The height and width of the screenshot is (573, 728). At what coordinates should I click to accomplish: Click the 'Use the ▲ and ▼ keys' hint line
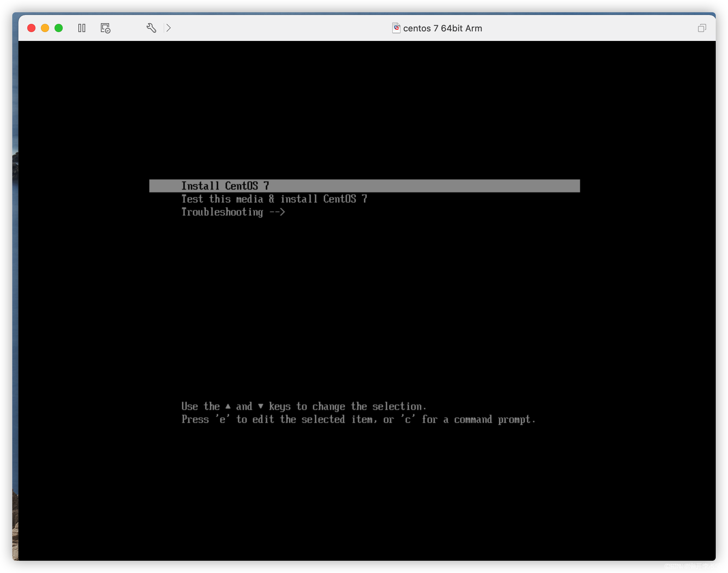(304, 407)
